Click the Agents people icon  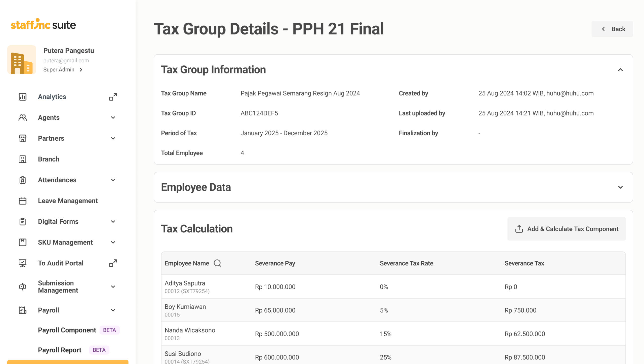[x=23, y=117]
